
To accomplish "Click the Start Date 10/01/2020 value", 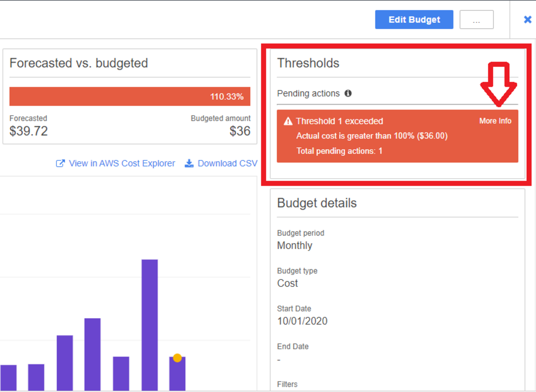I will (302, 321).
